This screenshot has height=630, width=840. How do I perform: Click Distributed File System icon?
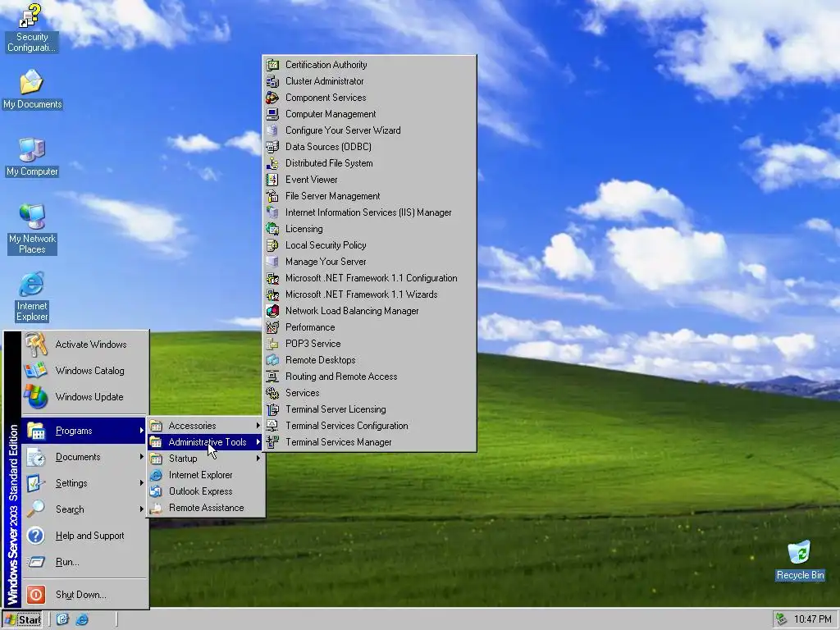point(272,163)
